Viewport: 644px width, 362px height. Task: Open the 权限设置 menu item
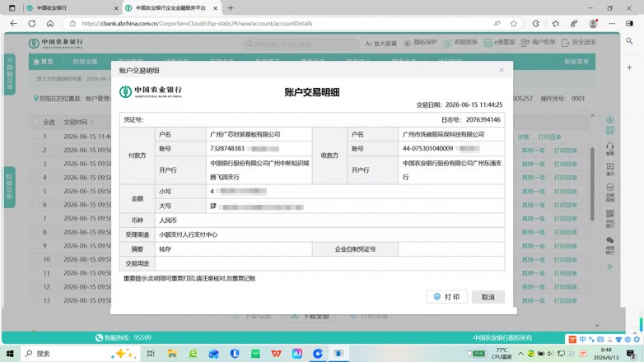(85, 62)
